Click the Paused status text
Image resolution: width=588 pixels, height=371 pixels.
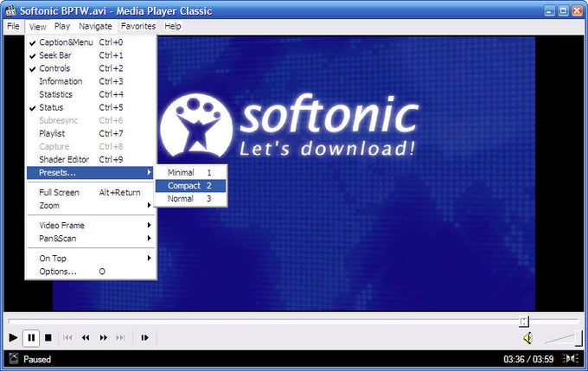[37, 360]
